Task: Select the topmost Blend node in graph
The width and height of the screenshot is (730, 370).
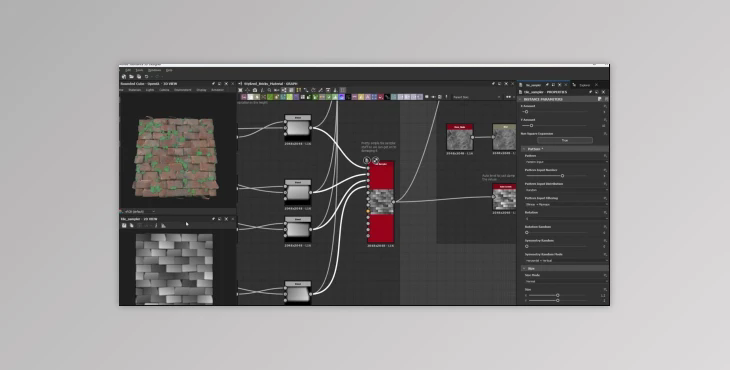Action: 298,127
